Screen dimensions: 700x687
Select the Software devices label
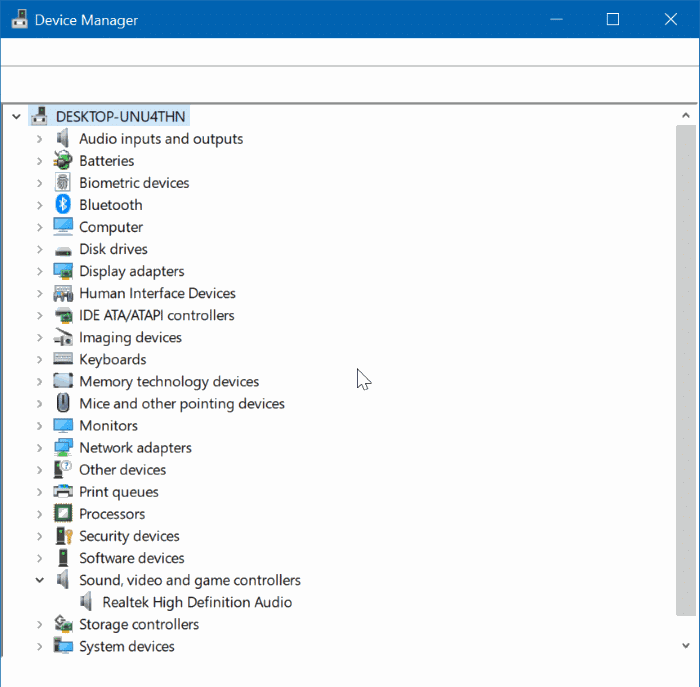coord(132,558)
